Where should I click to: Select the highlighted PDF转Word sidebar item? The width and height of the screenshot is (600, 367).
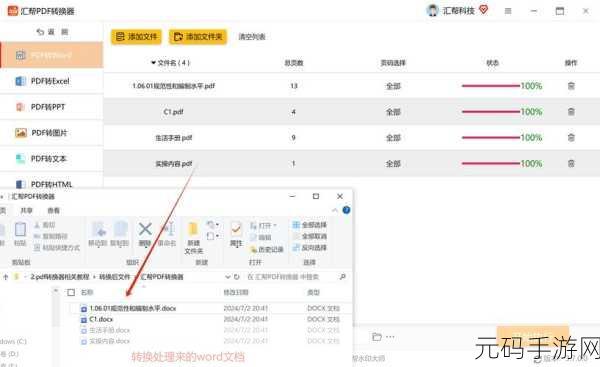52,55
